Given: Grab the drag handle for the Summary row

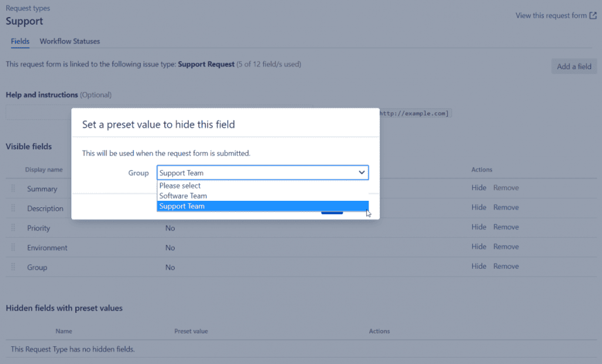Looking at the screenshot, I should [x=12, y=189].
